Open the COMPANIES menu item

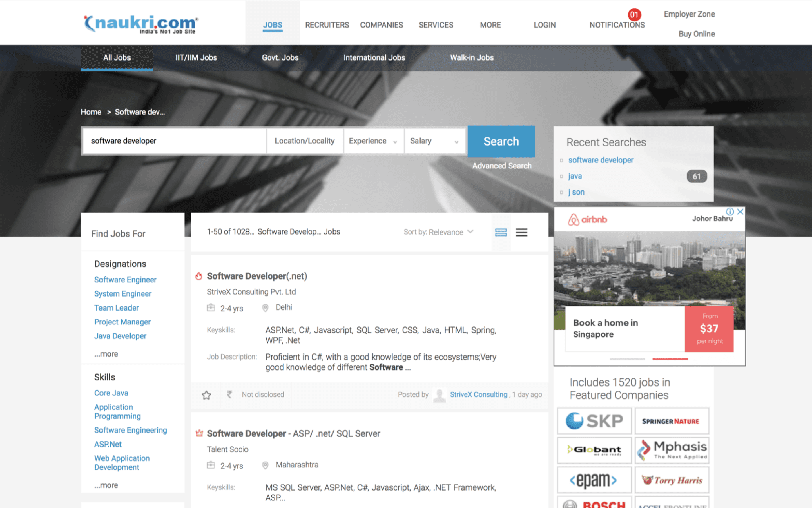[x=381, y=25]
